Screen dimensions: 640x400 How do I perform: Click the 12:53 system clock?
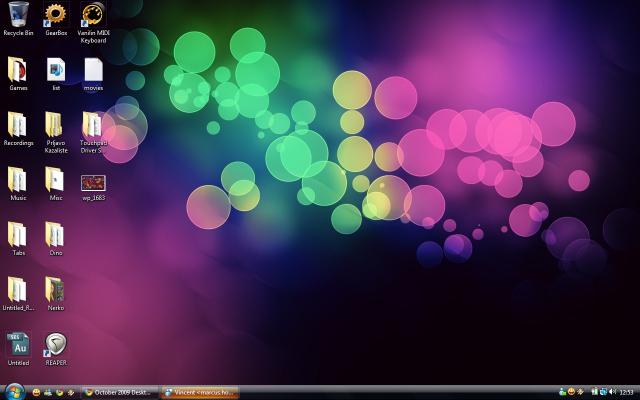(x=627, y=393)
